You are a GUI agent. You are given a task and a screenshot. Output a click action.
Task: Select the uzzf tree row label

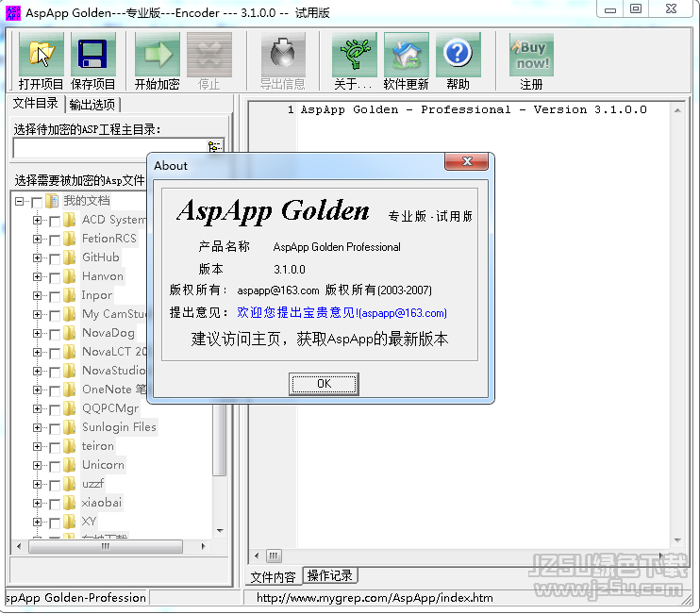[92, 484]
